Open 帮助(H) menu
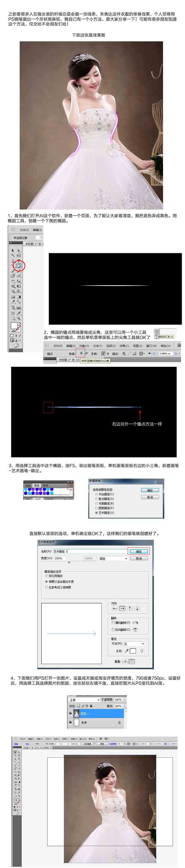Image resolution: width=185 pixels, height=868 pixels. click(165, 346)
